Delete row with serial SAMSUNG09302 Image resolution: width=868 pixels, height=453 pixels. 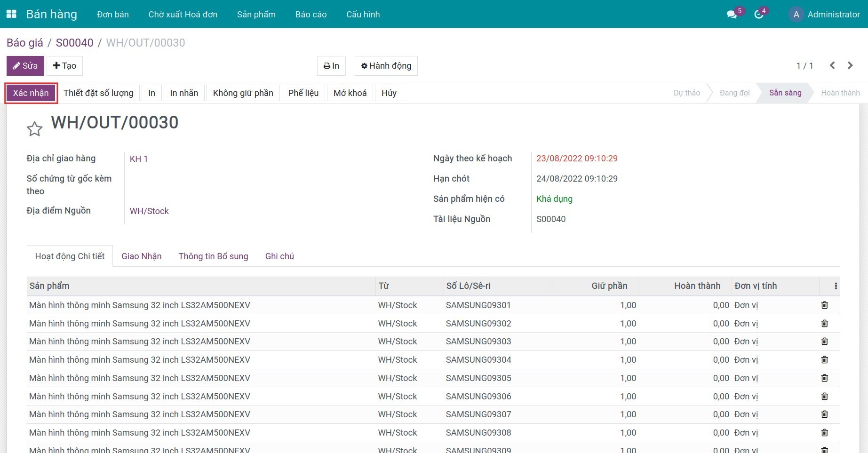pyautogui.click(x=825, y=324)
